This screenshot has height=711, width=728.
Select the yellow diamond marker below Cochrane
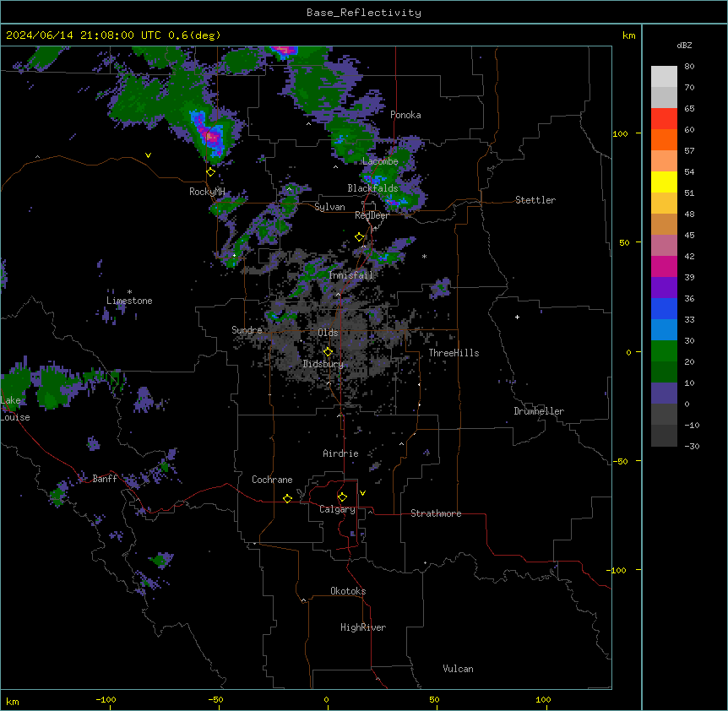pos(287,498)
